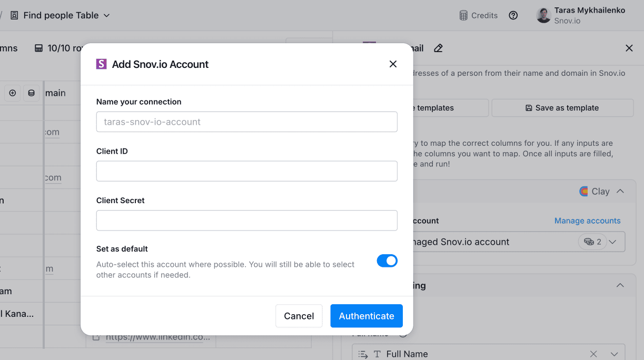Viewport: 644px width, 360px height.
Task: Open the help question mark icon
Action: pos(513,16)
